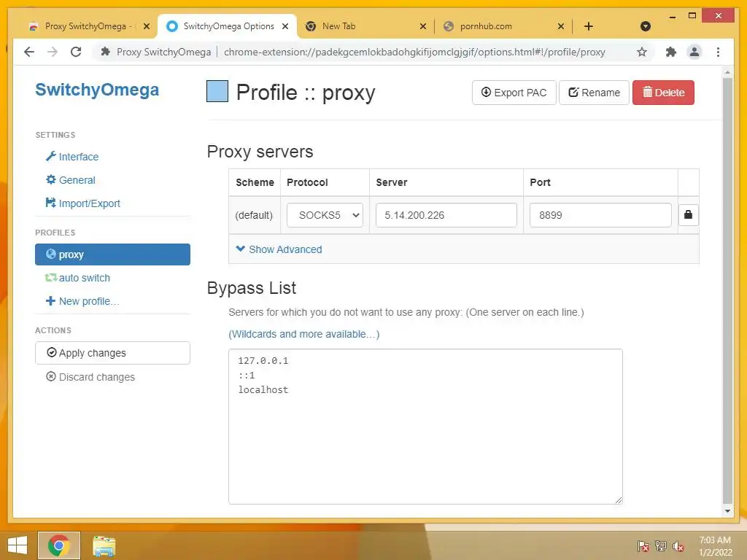Click the extension puzzle icon in address bar
The height and width of the screenshot is (560, 747).
(x=105, y=52)
